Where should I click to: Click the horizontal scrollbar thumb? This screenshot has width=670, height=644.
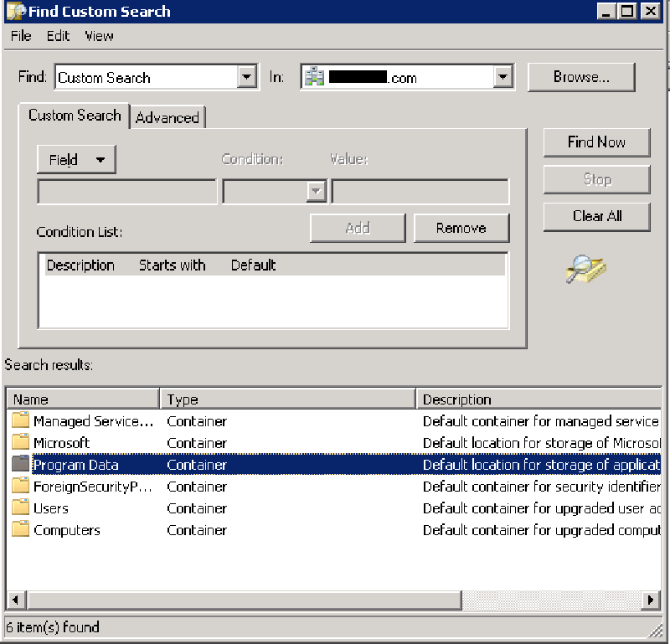tap(245, 600)
